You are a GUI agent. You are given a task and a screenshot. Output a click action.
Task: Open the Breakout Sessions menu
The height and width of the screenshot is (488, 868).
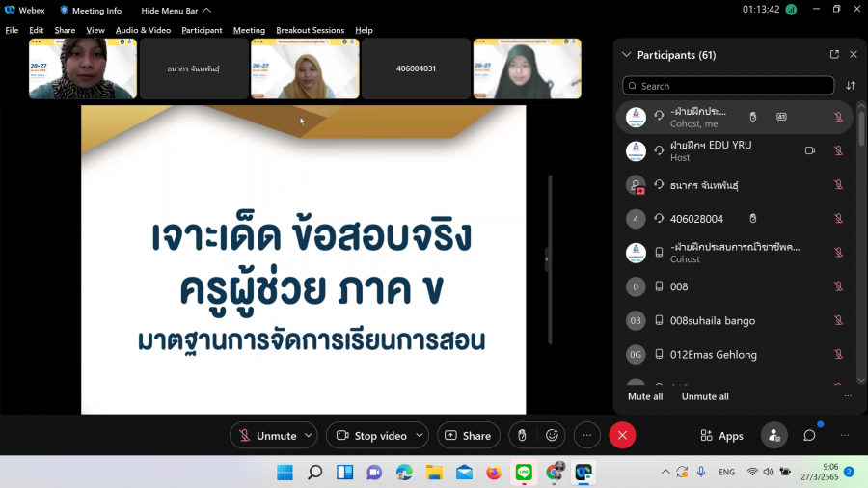point(310,30)
